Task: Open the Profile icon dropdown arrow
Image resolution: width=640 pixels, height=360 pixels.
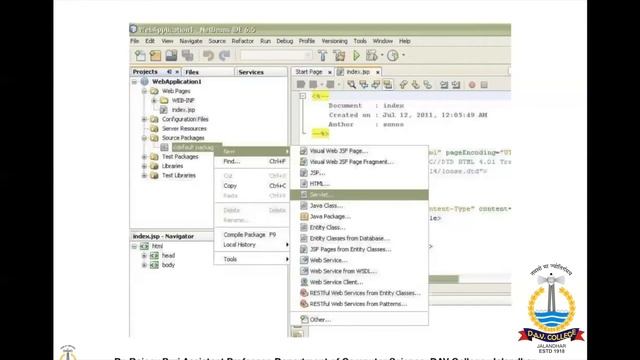Action: 404,55
